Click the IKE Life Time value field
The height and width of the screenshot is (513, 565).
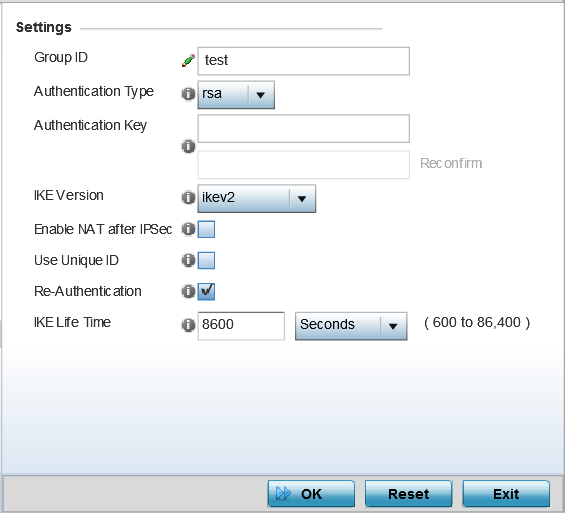241,326
